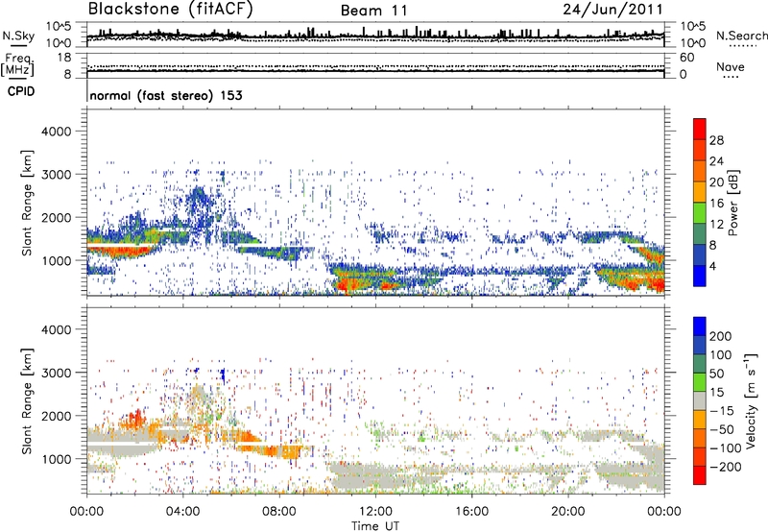Click the "Blackstone (fitACF)" plot title
This screenshot has width=768, height=532.
point(170,10)
